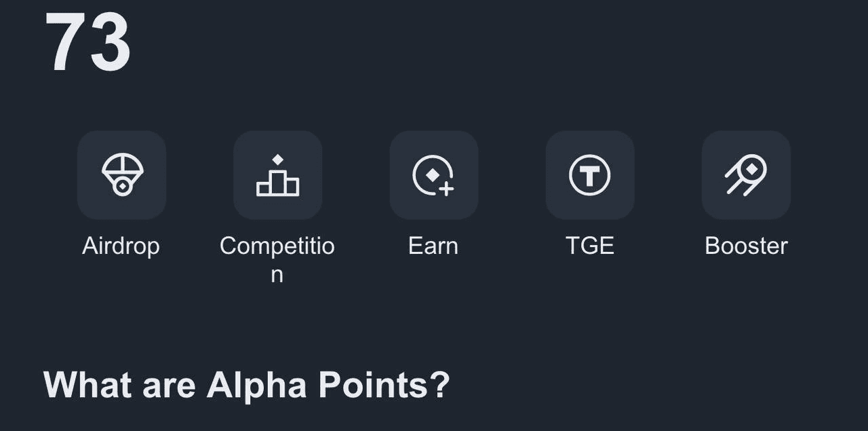Click the Airdrop text label

click(121, 246)
